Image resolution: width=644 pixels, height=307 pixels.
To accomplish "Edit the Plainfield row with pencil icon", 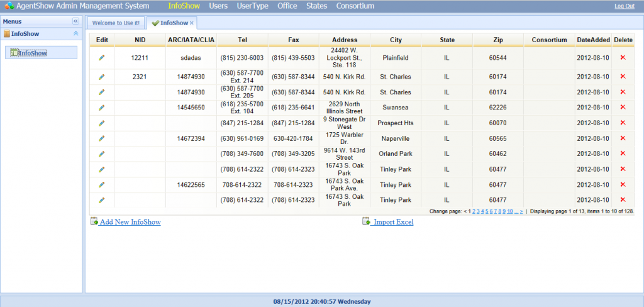I will [102, 58].
